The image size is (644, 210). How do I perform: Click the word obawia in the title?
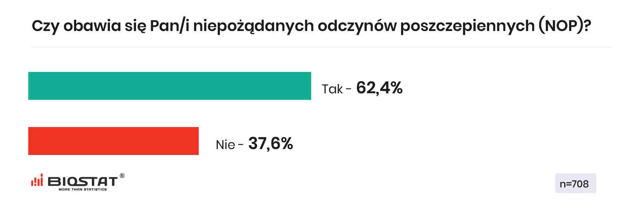[x=92, y=26]
